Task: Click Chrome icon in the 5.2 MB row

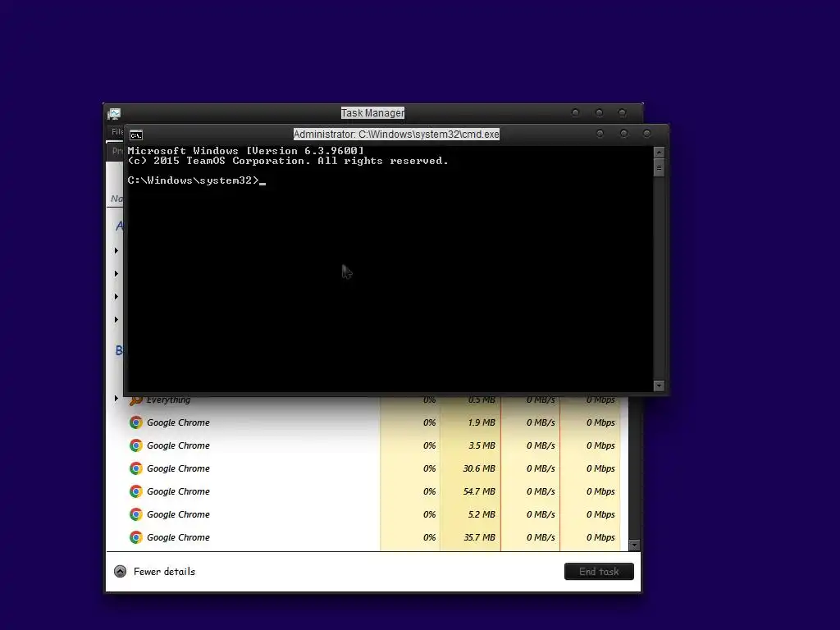Action: [136, 515]
